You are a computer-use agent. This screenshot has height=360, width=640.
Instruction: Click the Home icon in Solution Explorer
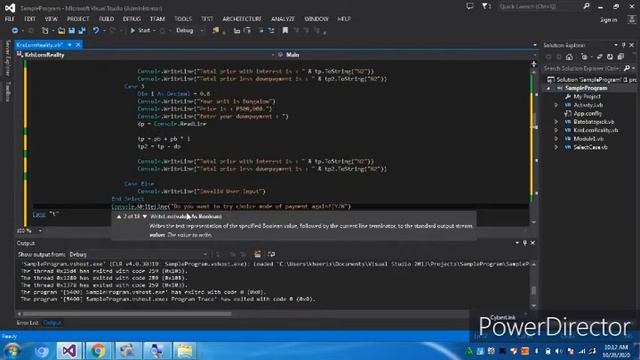point(569,57)
